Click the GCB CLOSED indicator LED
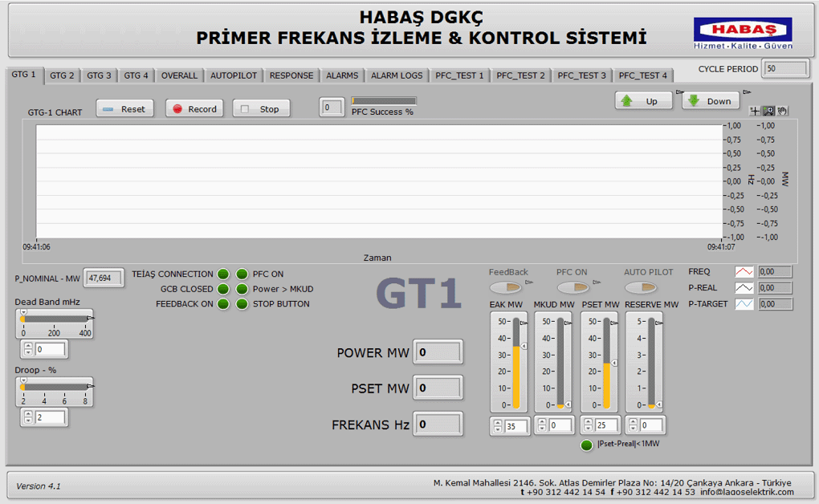The width and height of the screenshot is (819, 504). pyautogui.click(x=223, y=289)
